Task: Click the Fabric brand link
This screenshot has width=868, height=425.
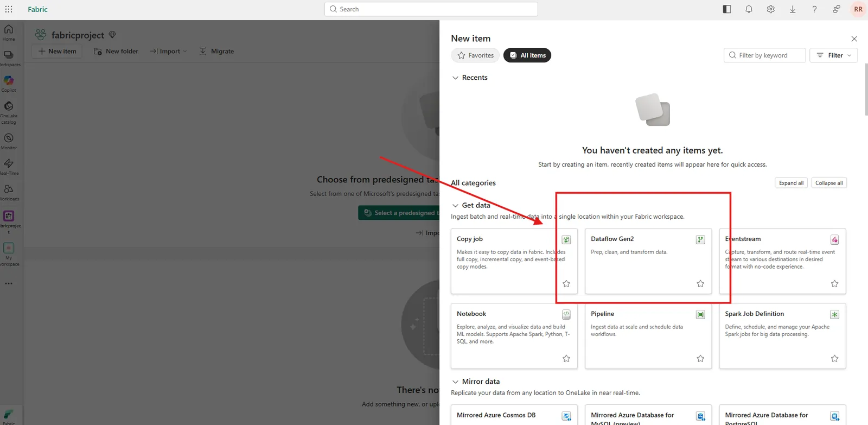Action: [38, 9]
